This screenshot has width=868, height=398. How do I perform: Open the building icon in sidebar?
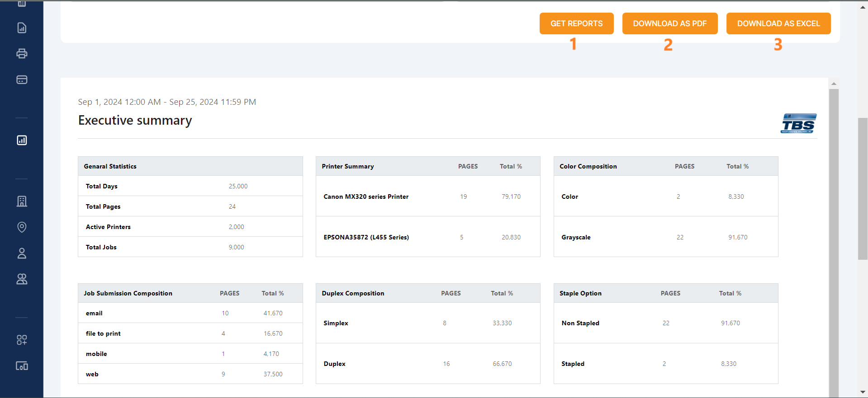tap(22, 201)
